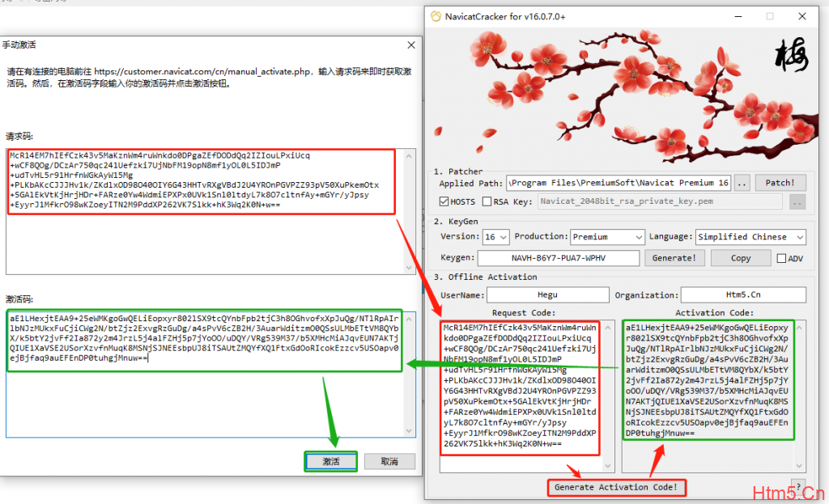Viewport: 829px width, 504px height.
Task: Click the '1. Patcher' section label
Action: tap(458, 172)
